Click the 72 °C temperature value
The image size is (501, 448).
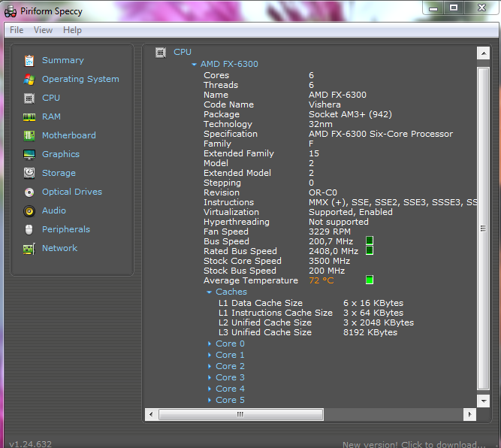click(321, 280)
